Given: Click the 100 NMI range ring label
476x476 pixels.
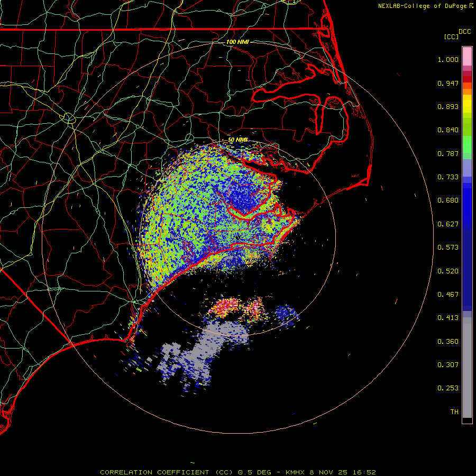Looking at the screenshot, I should 237,42.
